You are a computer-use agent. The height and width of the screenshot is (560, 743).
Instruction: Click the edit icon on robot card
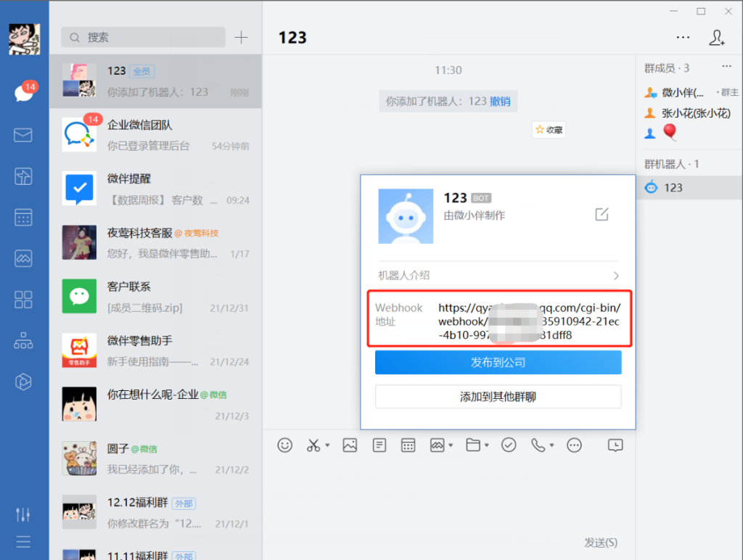pyautogui.click(x=602, y=214)
